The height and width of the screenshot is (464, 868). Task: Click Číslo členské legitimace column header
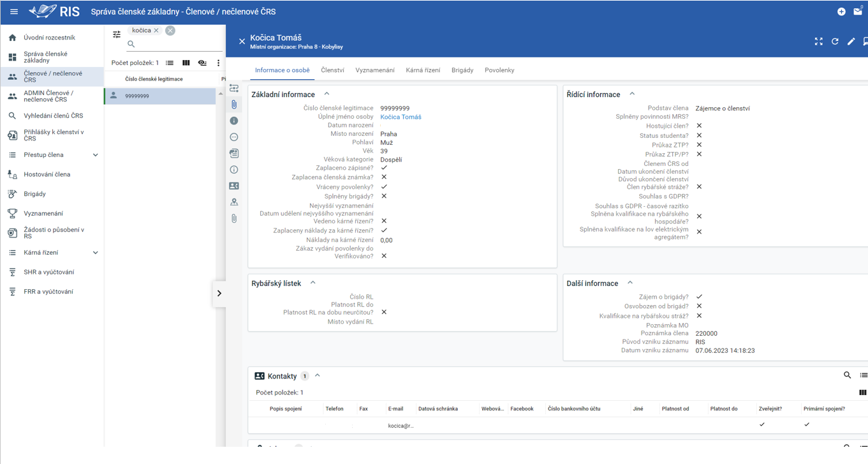tap(154, 79)
